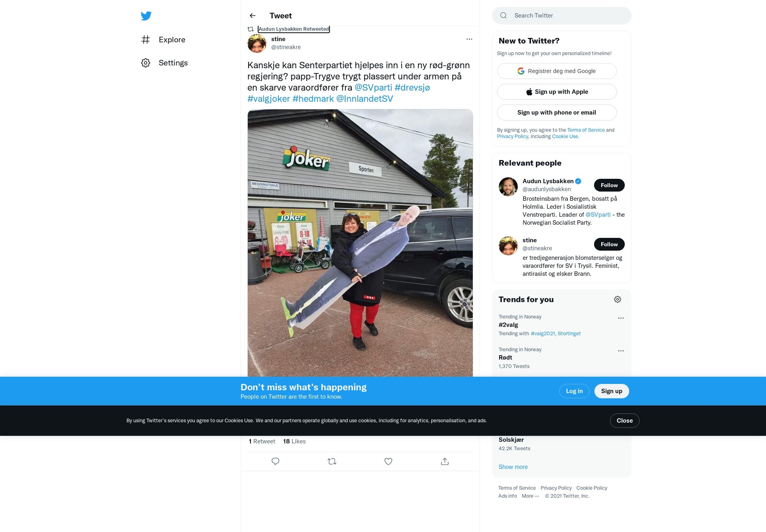Open Trends settings gear icon
The width and height of the screenshot is (766, 532).
618,299
